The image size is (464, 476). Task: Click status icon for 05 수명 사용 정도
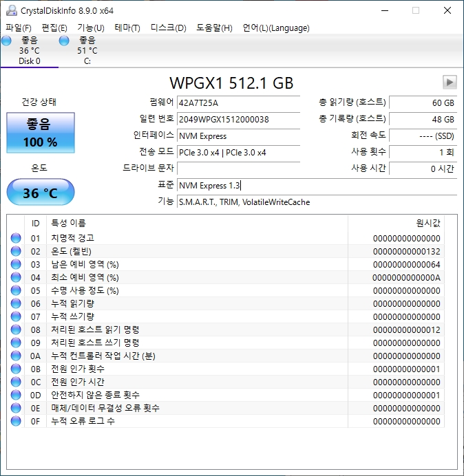(16, 290)
